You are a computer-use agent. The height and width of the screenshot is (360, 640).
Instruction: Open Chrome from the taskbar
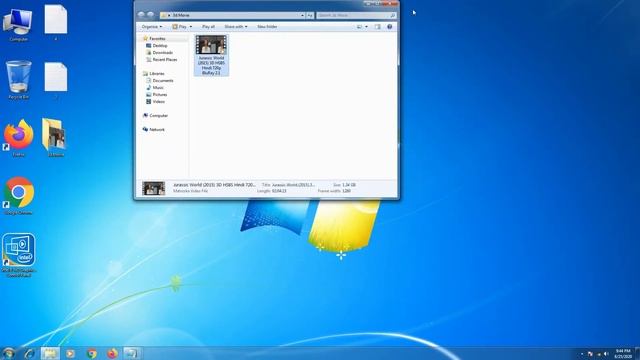click(92, 353)
